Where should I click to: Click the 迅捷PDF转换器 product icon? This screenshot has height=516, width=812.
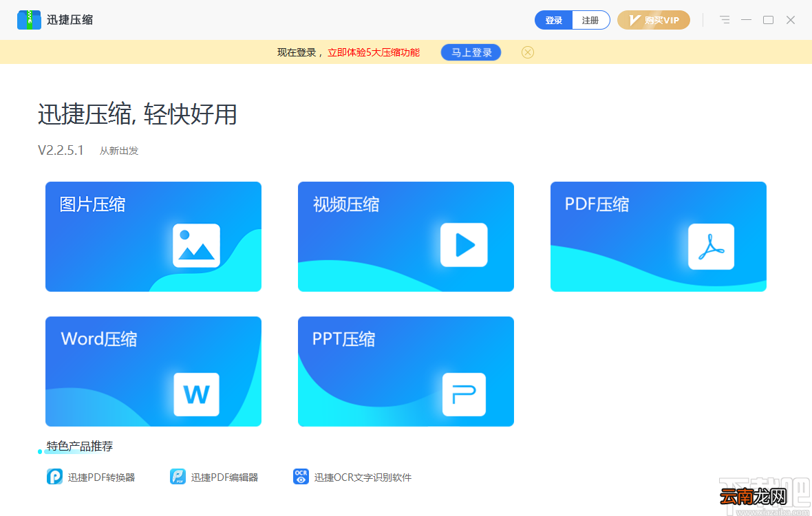click(x=54, y=477)
